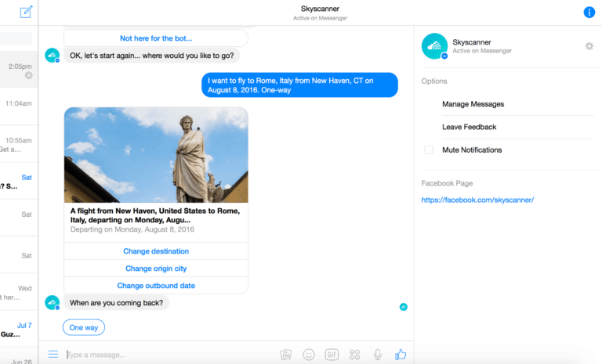602x364 pixels.
Task: Toggle the conversation info panel icon
Action: coord(589,13)
